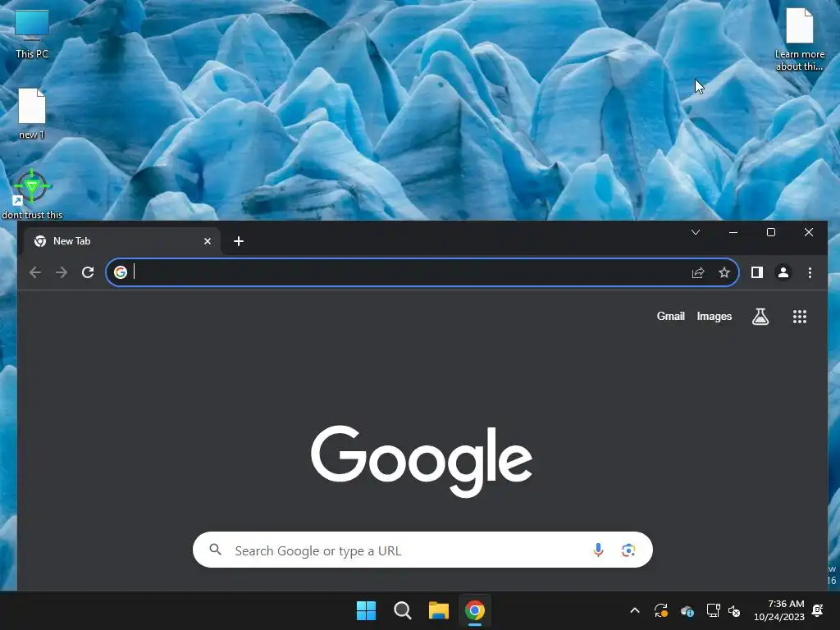
Task: Open the Chrome profile avatar icon
Action: 783,272
